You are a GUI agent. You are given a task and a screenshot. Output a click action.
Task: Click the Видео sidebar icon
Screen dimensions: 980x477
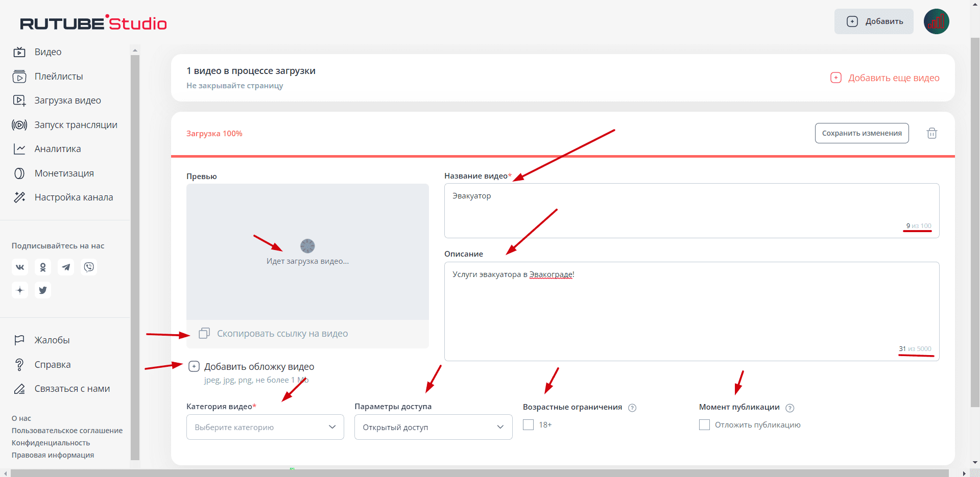pos(19,52)
